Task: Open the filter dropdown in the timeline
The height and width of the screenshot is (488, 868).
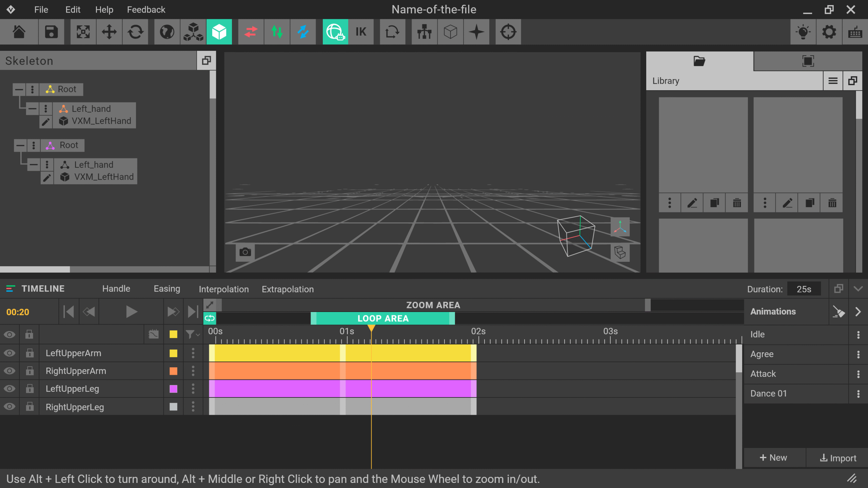Action: click(x=192, y=334)
